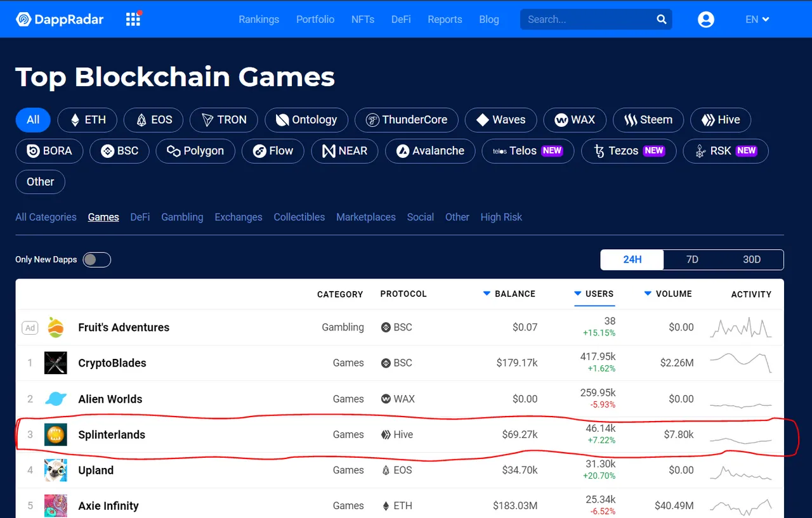Viewport: 812px width, 518px height.
Task: Filter games by Flow chain
Action: tap(273, 151)
